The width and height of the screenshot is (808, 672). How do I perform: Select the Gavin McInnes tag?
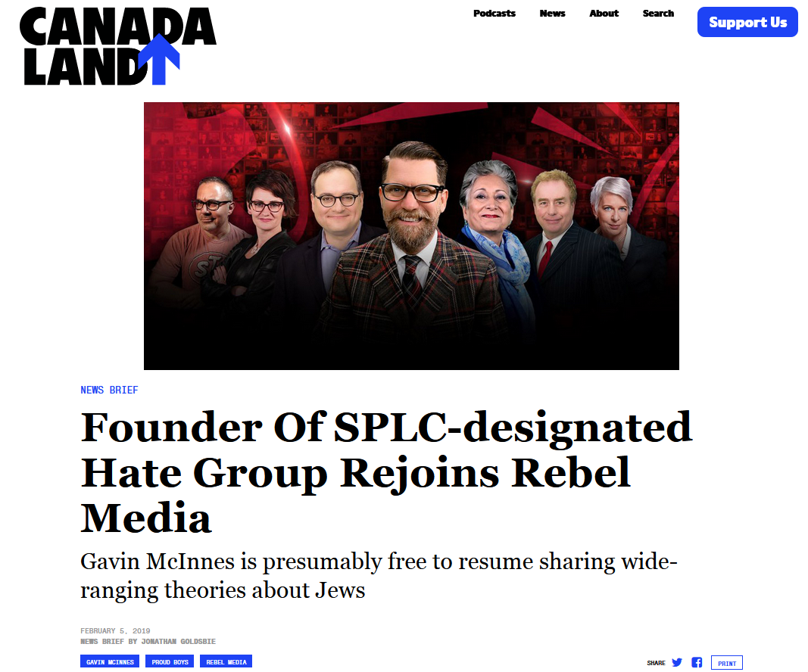click(x=110, y=661)
